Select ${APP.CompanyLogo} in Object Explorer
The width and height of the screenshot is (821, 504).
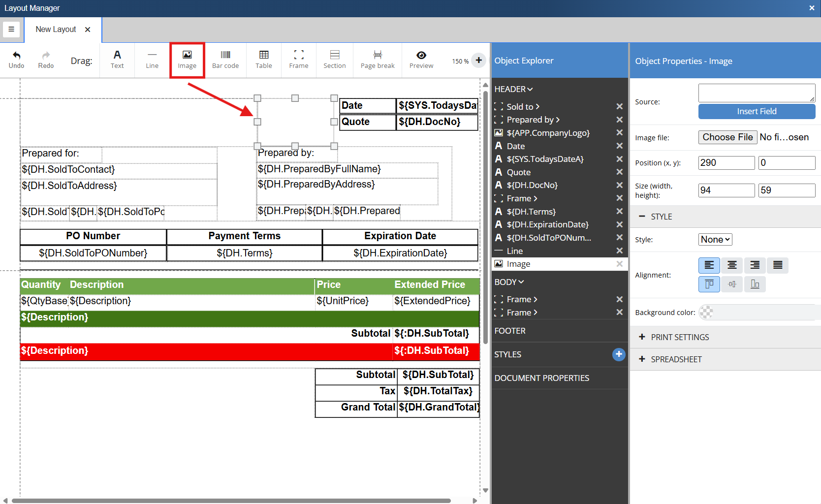click(548, 133)
